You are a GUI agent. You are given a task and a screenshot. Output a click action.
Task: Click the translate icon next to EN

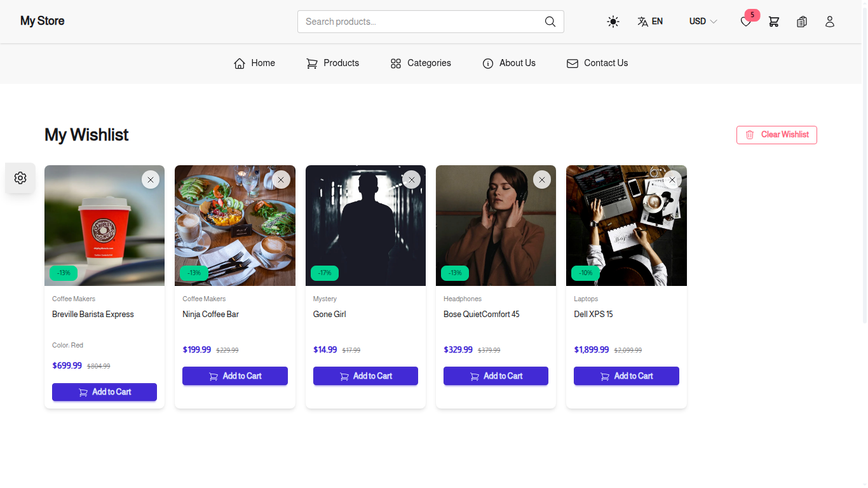pyautogui.click(x=642, y=21)
